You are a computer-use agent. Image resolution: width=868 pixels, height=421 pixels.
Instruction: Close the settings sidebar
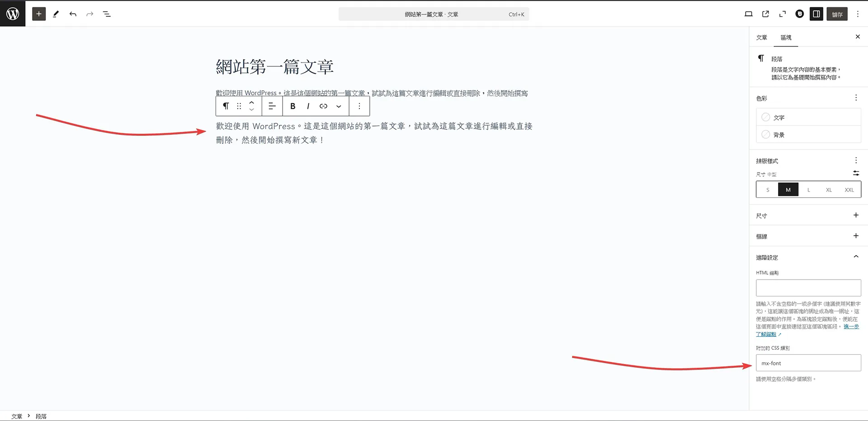point(858,37)
